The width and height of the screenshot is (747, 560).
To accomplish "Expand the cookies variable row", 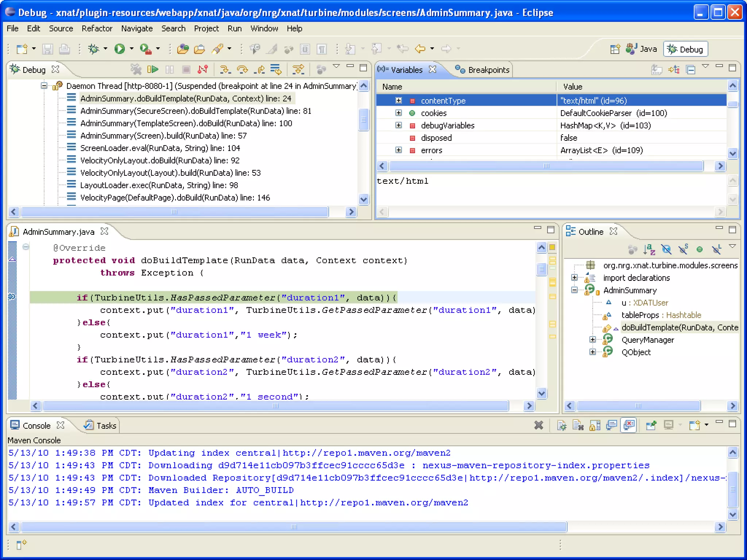I will [x=399, y=113].
